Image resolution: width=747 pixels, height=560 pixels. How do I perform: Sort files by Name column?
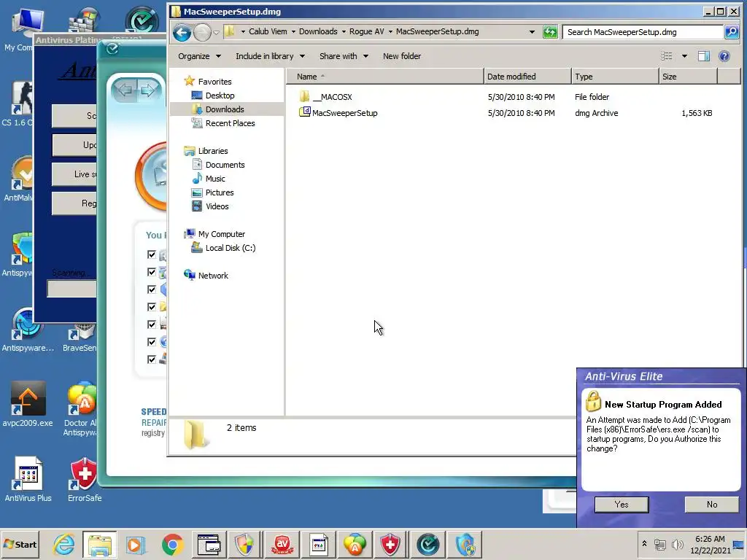[385, 77]
